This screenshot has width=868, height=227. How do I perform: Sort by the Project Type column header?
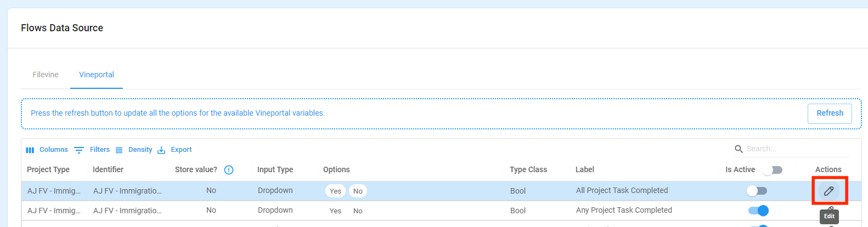point(48,169)
